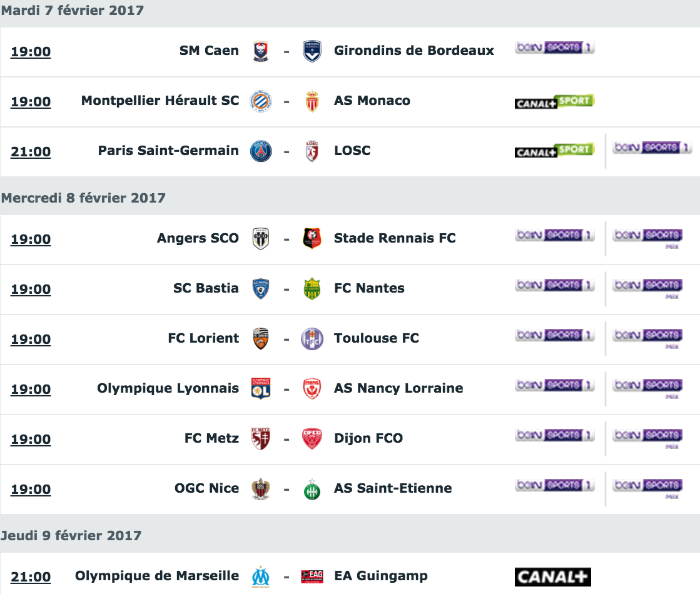The height and width of the screenshot is (594, 700).
Task: Click the EA Guingamp logo
Action: coord(312,576)
